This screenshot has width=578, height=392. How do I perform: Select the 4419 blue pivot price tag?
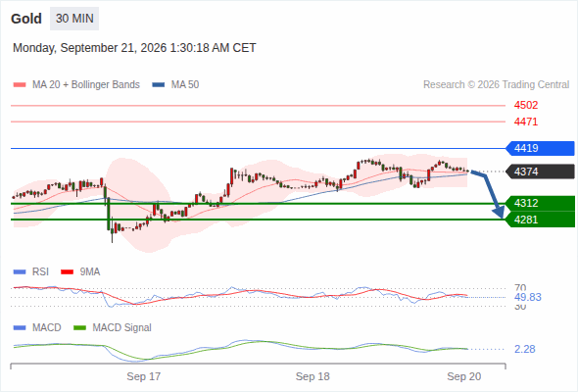point(540,148)
